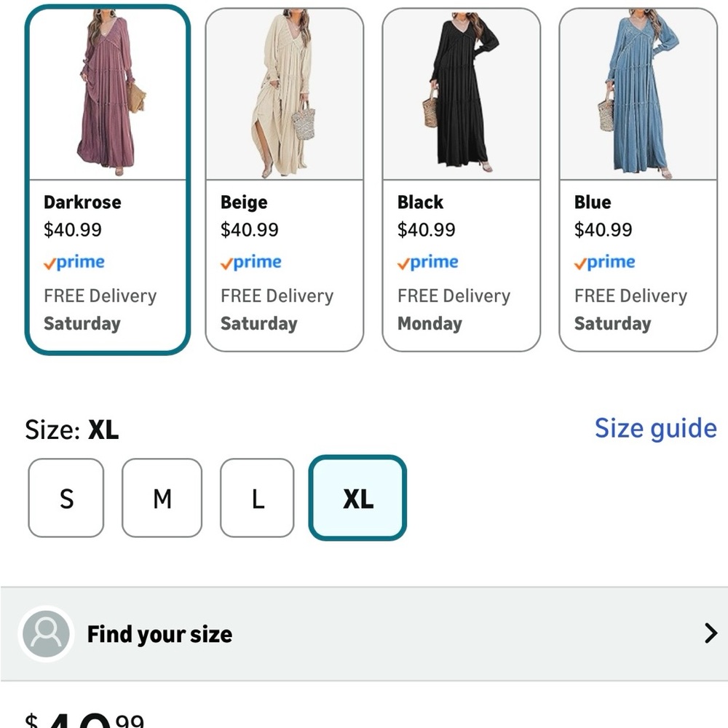Pick the Blue dress color card
The image size is (728, 728).
pyautogui.click(x=638, y=180)
